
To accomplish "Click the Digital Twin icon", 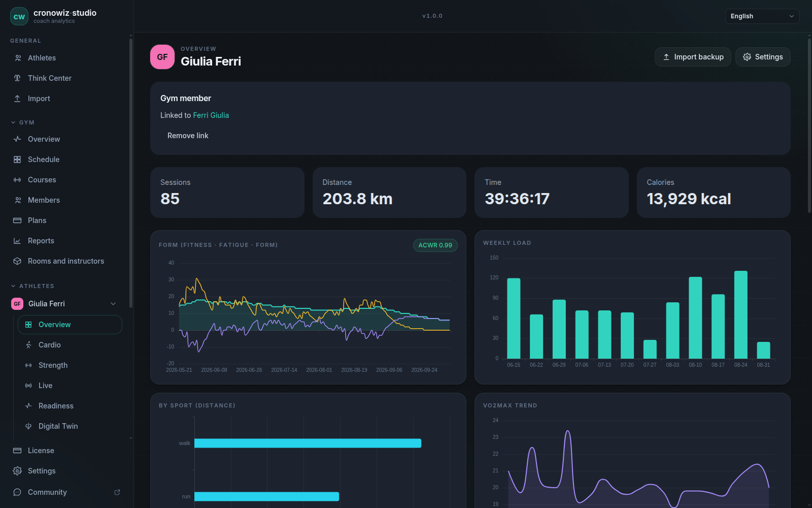I will [x=28, y=426].
